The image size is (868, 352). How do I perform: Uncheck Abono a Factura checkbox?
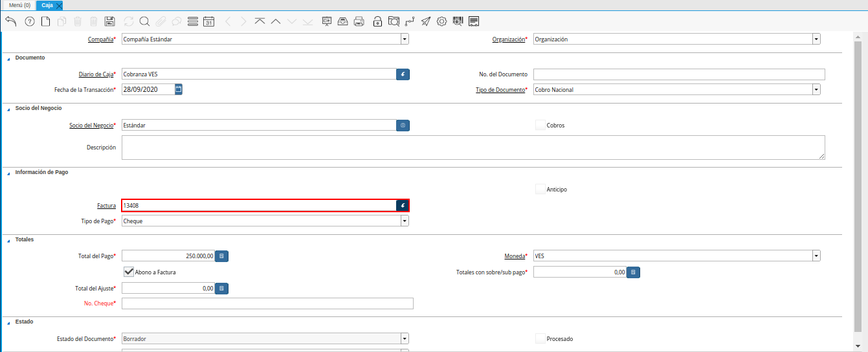[128, 272]
